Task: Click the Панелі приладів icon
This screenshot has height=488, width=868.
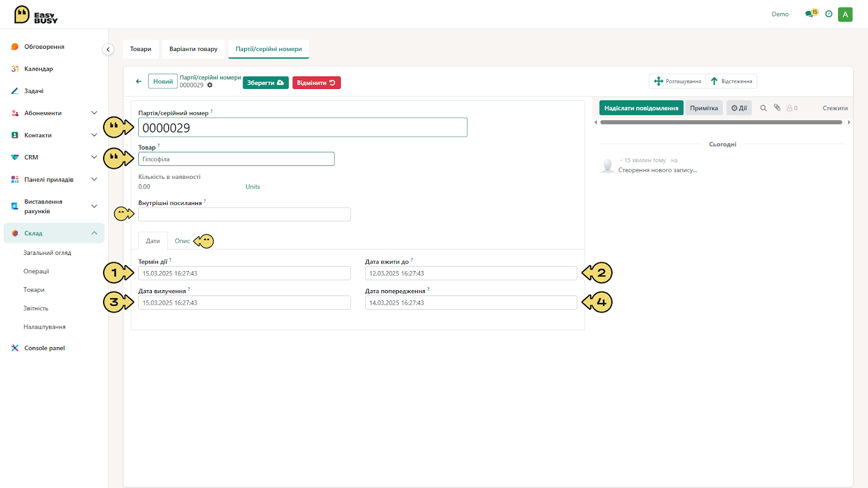Action: 15,179
